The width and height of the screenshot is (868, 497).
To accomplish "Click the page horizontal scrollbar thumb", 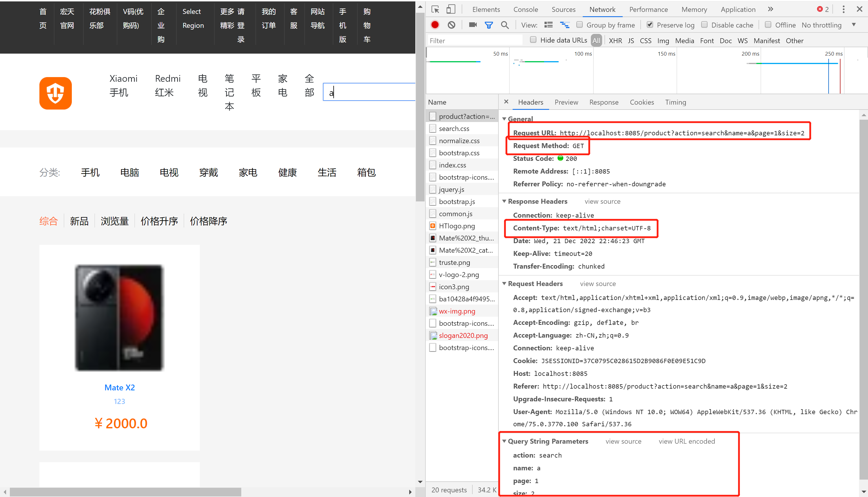I will pyautogui.click(x=125, y=492).
